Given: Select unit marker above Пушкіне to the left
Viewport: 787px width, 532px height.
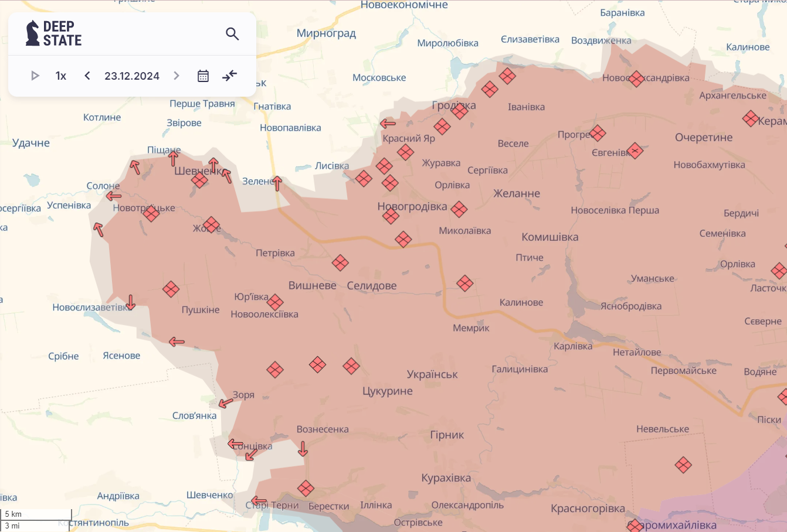Looking at the screenshot, I should click(171, 289).
